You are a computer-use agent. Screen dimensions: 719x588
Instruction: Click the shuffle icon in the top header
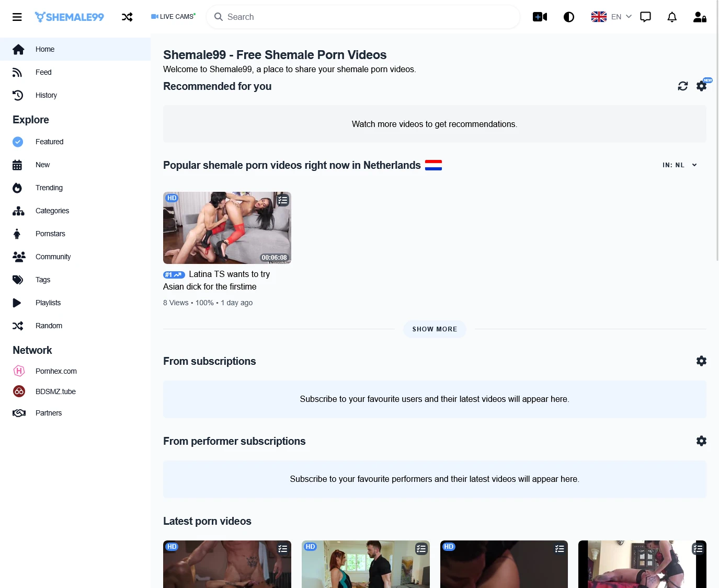click(x=127, y=17)
